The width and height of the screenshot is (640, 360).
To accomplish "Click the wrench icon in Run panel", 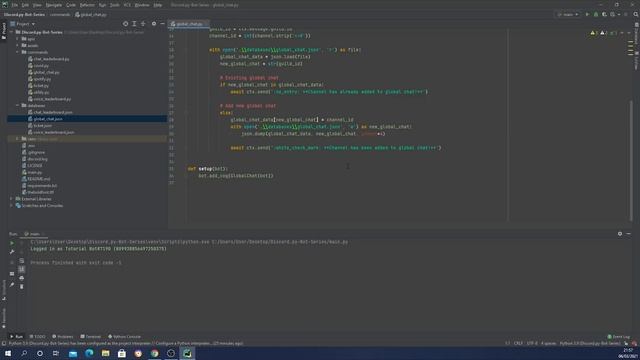I will point(12,252).
